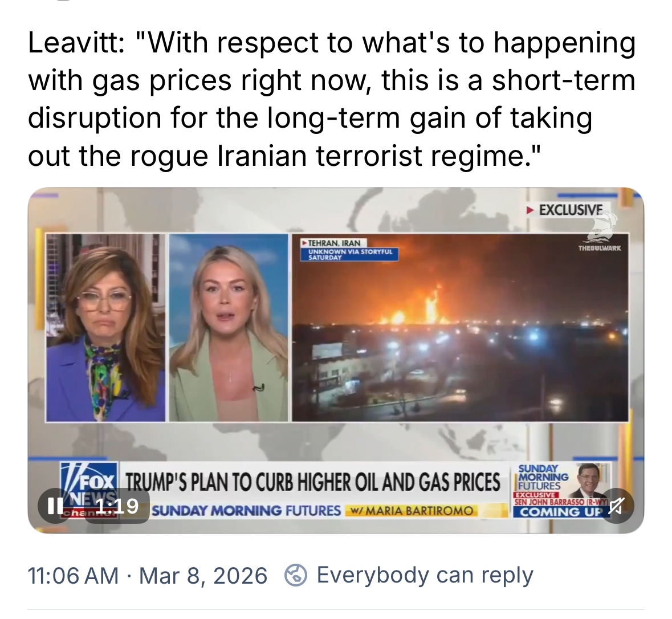
Task: Click the Sunday Morning Futures side logo
Action: pyautogui.click(x=543, y=478)
